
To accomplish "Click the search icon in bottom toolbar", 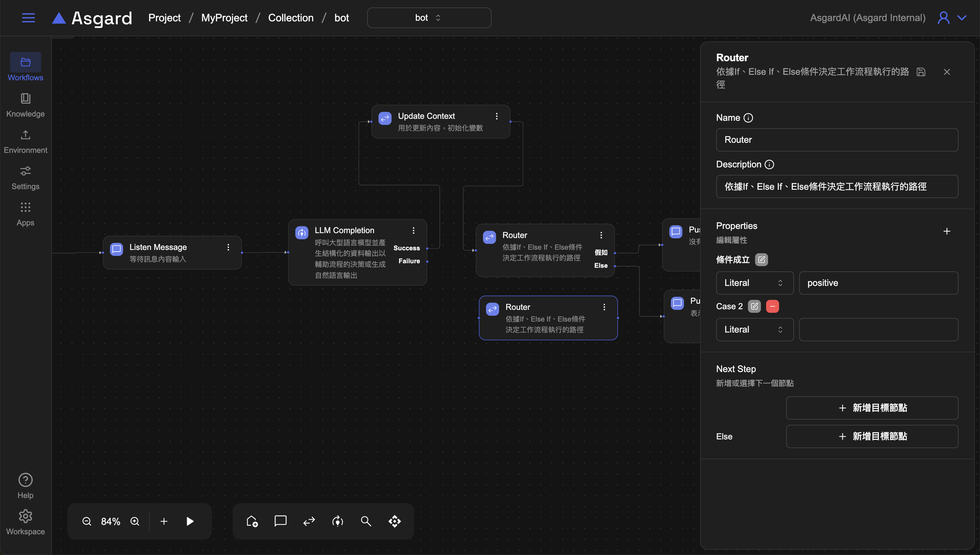I will [x=366, y=521].
